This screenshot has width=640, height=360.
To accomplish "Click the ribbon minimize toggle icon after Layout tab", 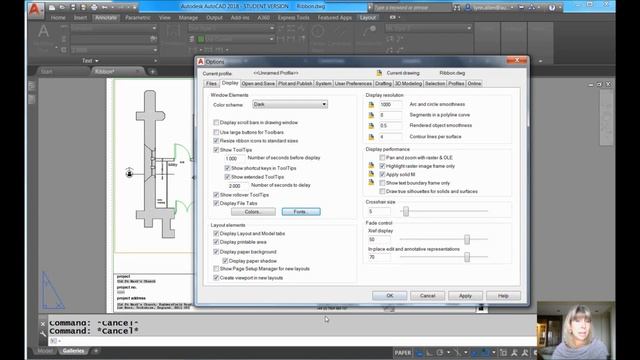I will (x=392, y=18).
